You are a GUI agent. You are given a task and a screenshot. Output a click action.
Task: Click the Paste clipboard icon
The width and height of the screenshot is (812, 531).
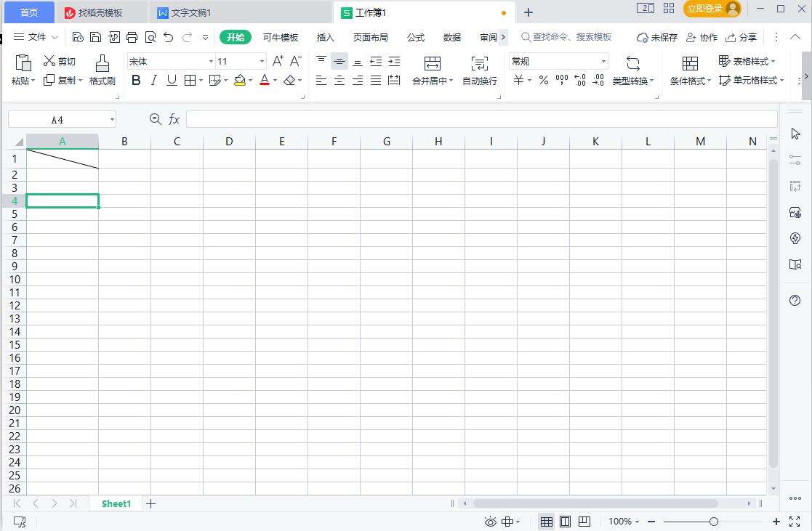click(23, 63)
